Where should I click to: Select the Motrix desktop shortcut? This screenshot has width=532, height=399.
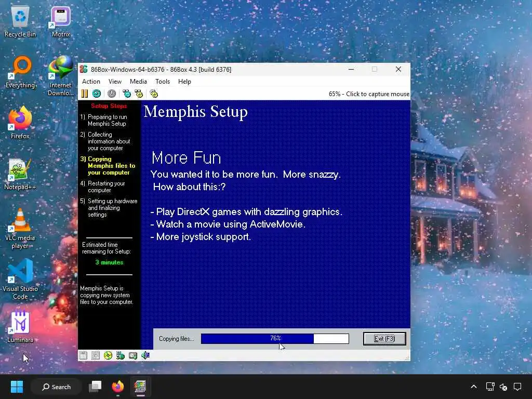(61, 22)
